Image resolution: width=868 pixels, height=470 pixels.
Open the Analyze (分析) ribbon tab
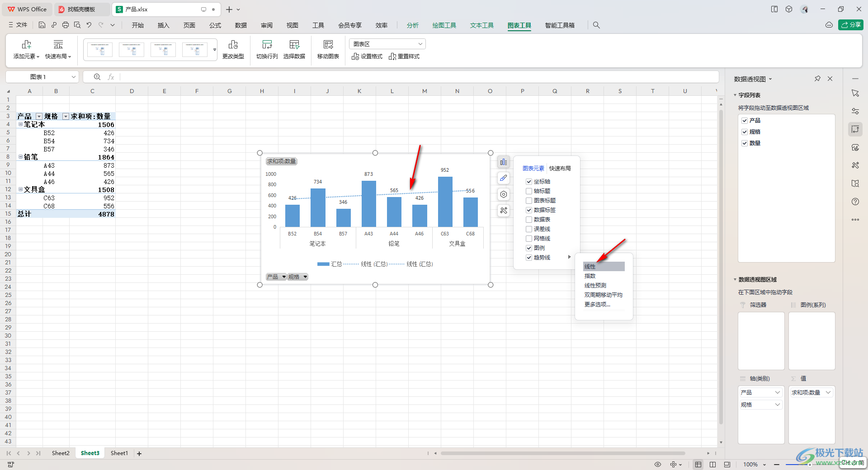pyautogui.click(x=412, y=25)
